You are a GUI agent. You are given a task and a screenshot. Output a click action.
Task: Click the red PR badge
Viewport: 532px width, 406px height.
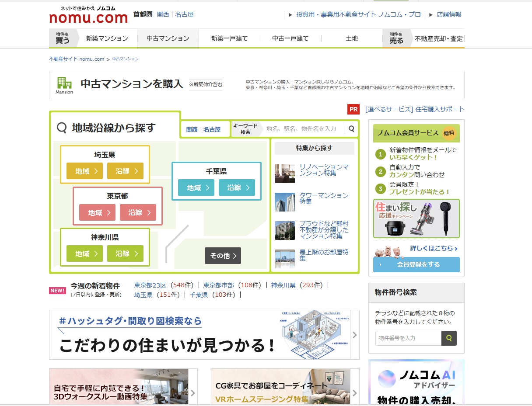click(353, 109)
